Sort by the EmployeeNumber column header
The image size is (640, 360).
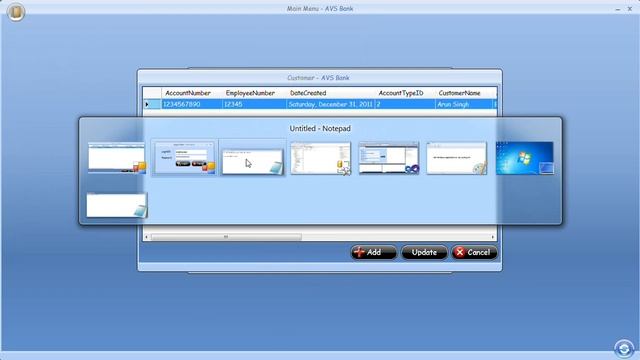click(x=254, y=93)
